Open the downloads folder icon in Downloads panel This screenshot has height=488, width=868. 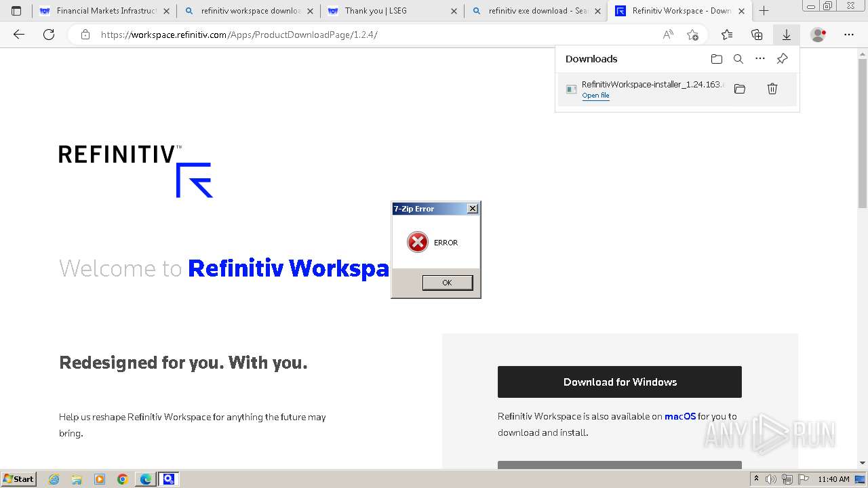click(717, 59)
